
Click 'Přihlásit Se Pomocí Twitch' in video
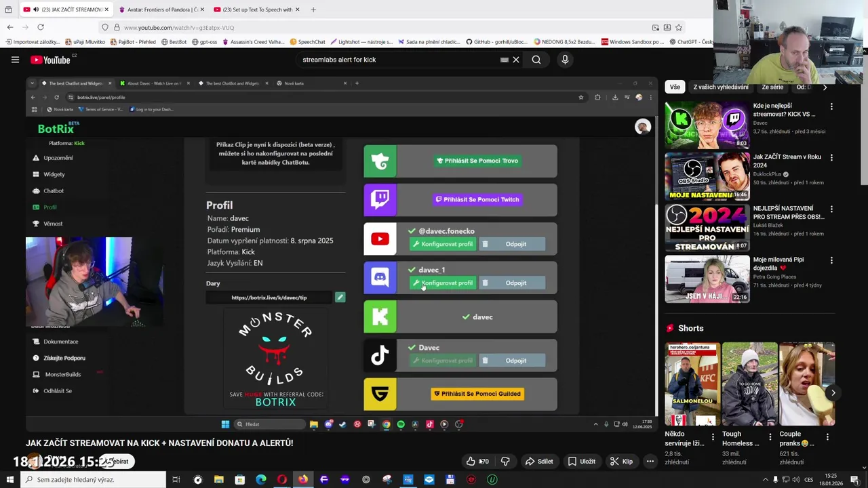[x=477, y=199]
